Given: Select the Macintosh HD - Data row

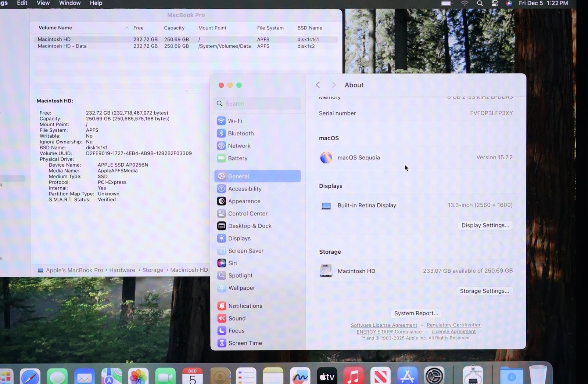Looking at the screenshot, I should pyautogui.click(x=62, y=46).
